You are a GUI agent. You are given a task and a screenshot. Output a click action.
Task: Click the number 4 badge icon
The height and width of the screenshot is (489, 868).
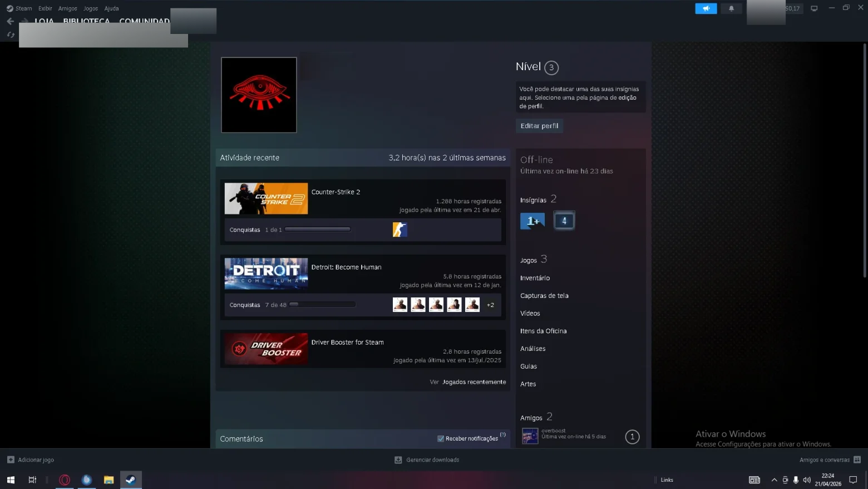click(x=564, y=221)
